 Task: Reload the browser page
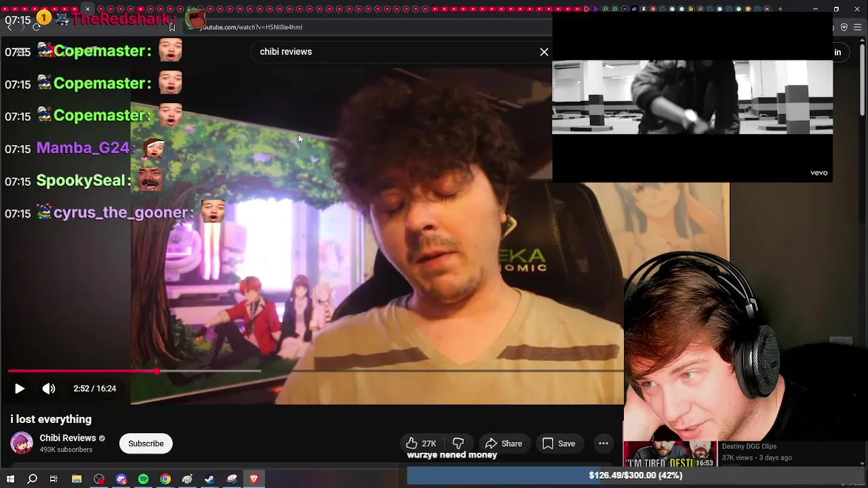pos(36,27)
